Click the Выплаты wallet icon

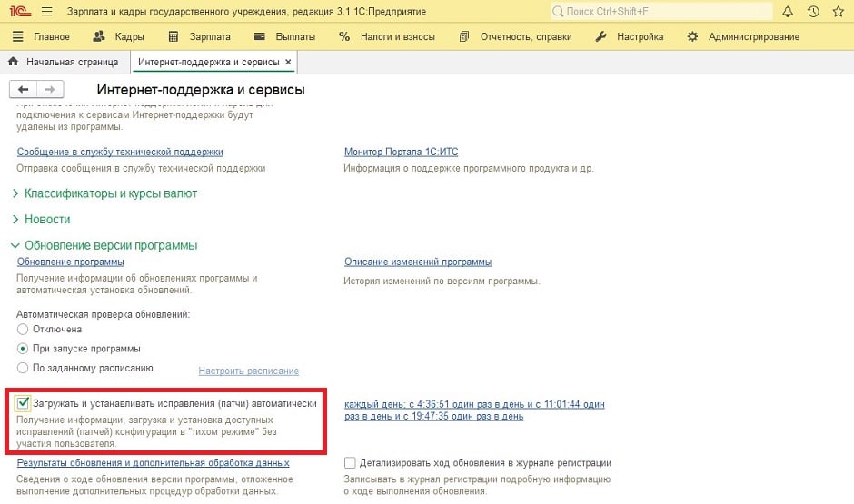point(260,36)
